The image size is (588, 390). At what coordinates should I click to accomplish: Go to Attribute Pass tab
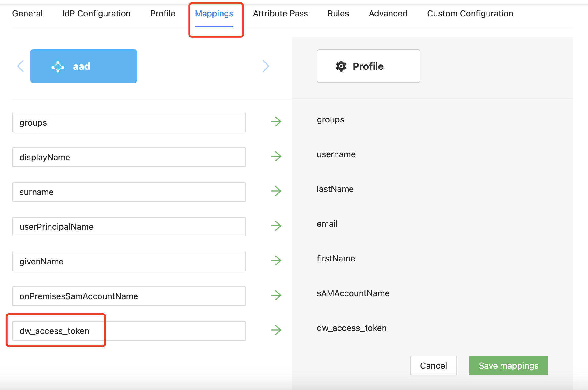click(280, 14)
